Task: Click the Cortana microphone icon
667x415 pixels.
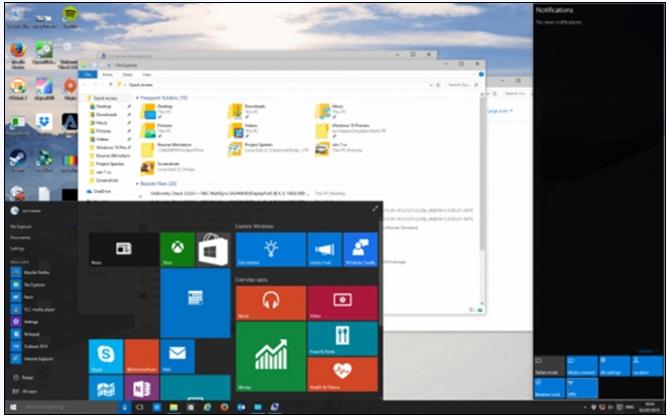Action: (x=124, y=407)
